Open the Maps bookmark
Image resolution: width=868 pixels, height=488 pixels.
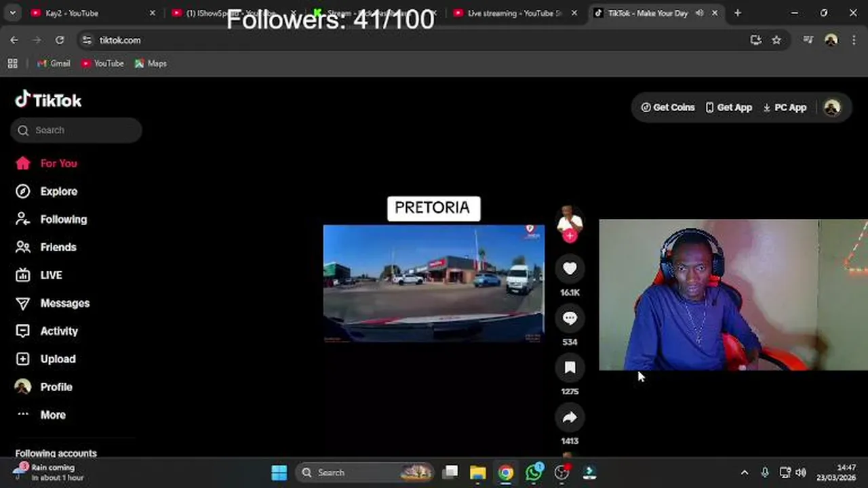click(x=151, y=63)
